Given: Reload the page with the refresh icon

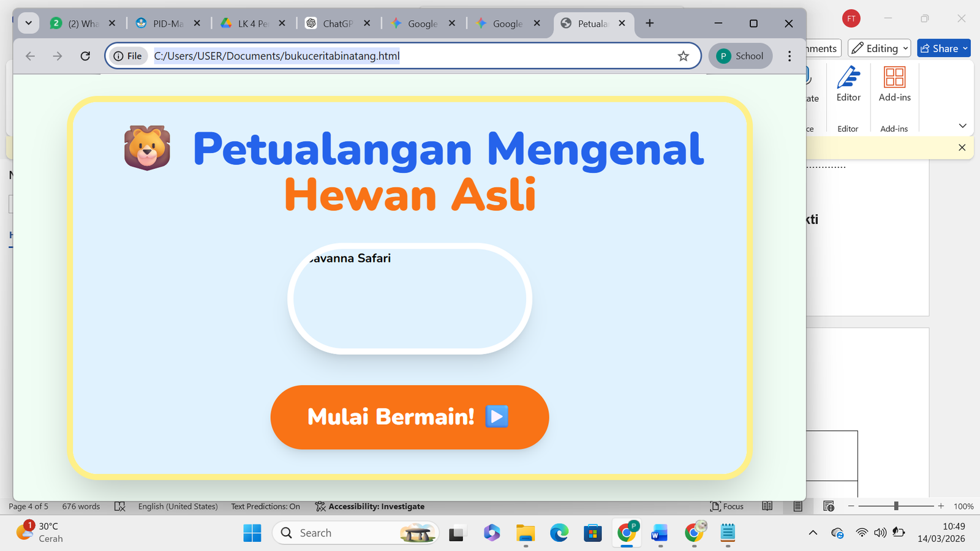Looking at the screenshot, I should [85, 56].
